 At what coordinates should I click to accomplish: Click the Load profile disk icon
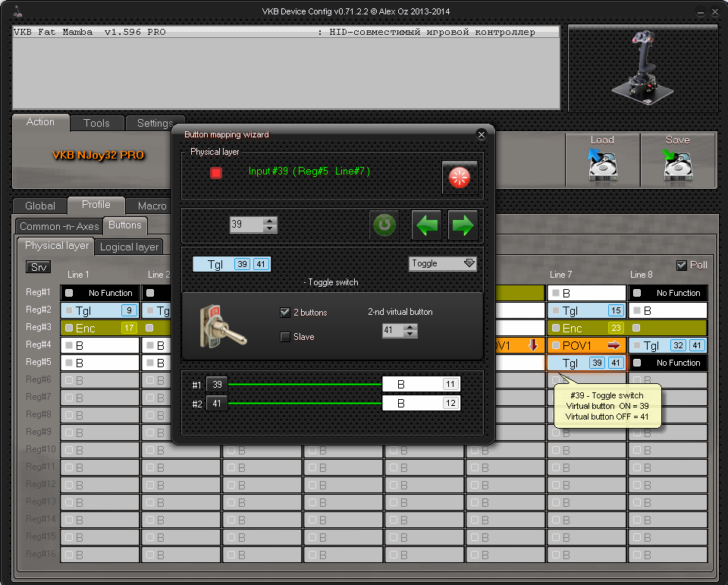[x=602, y=165]
